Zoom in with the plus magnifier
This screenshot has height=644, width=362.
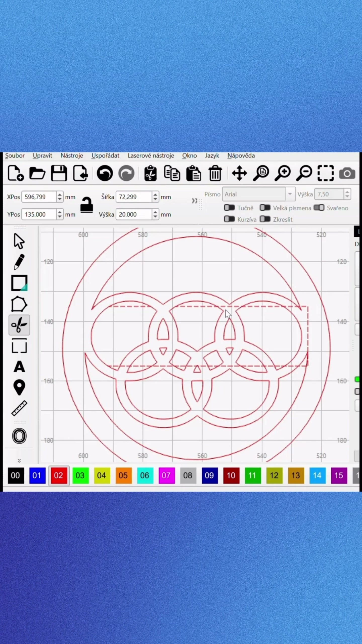coord(283,173)
